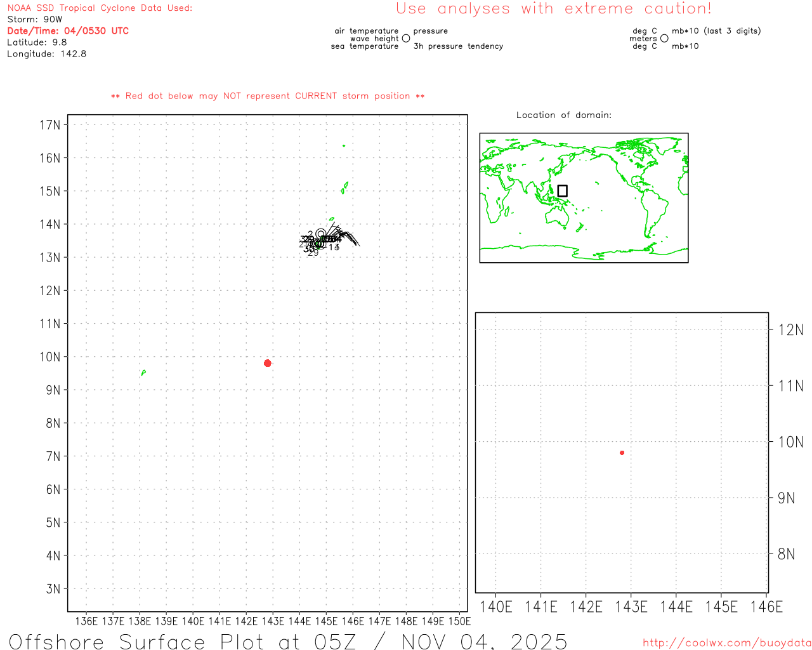The width and height of the screenshot is (812, 650).
Task: Click the tiny green island near 16.4N
Action: (344, 145)
